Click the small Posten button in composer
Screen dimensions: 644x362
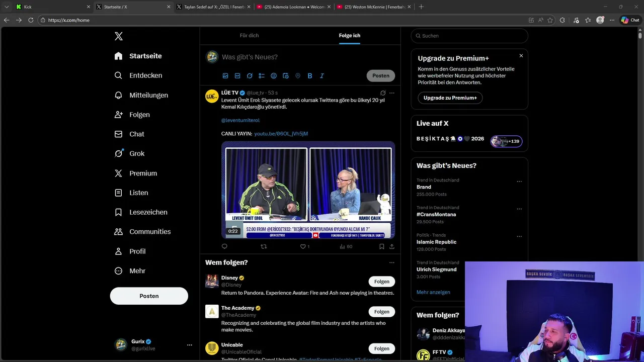point(381,76)
